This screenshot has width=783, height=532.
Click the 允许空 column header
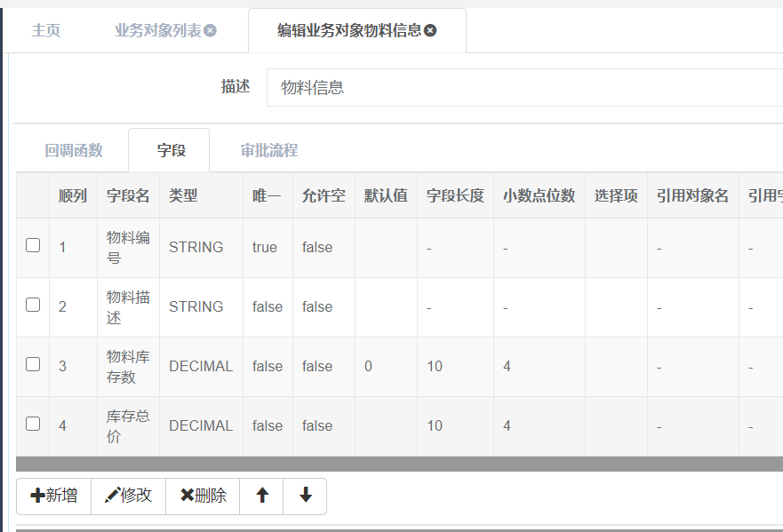point(324,195)
